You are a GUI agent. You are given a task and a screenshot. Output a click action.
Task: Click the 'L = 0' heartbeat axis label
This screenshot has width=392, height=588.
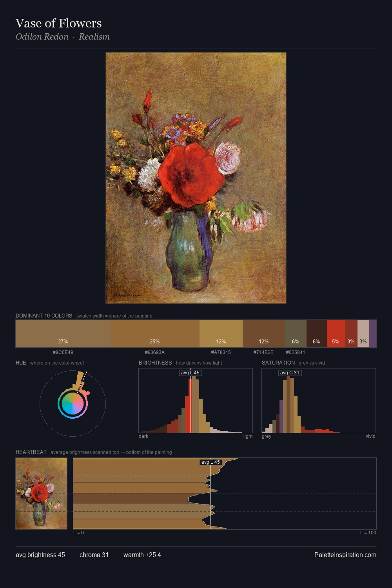(x=78, y=533)
